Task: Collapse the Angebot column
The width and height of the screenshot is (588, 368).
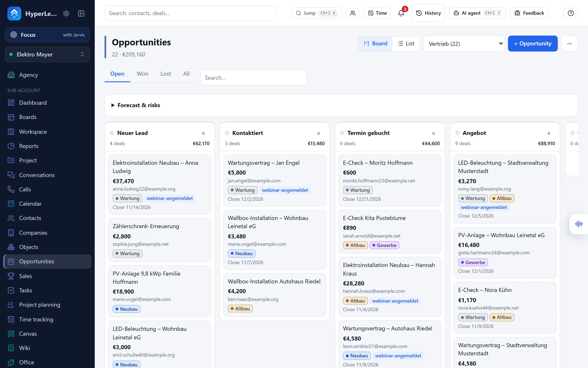Action: 549,133
